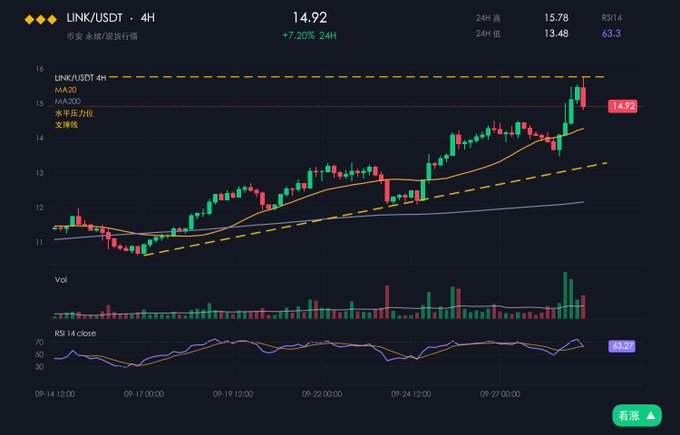680x435 pixels.
Task: Click the 09-27 00:00 time axis label
Action: tap(500, 394)
